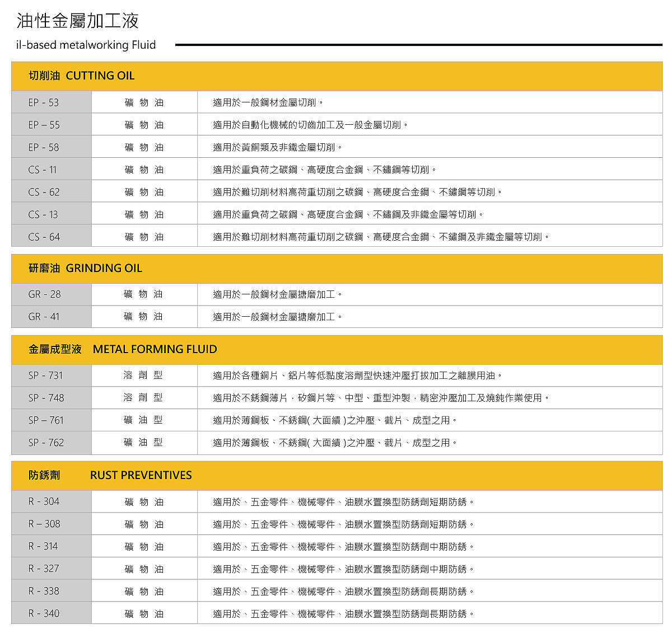Click 溶劑型 type in SP - 731 row

point(143,375)
